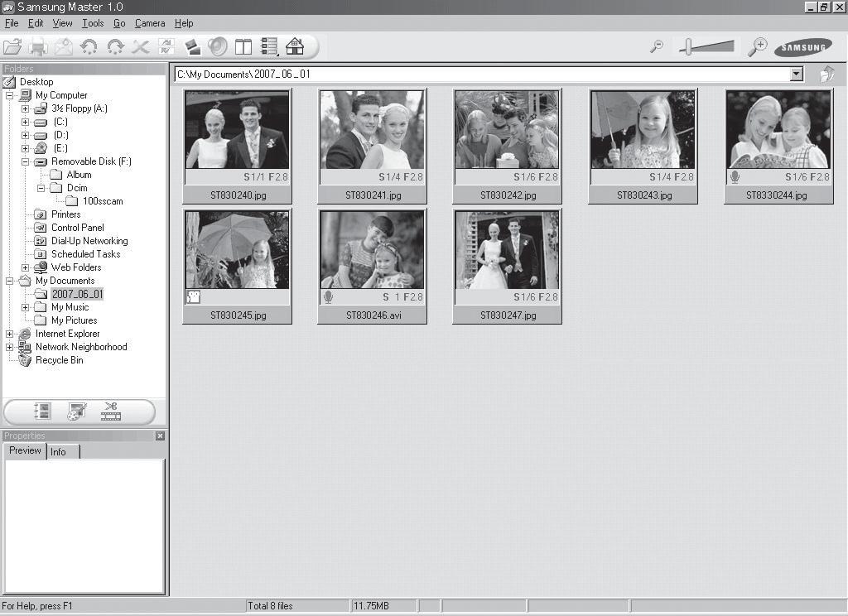
Task: Expand the Internet Explorer node
Action: coord(10,334)
